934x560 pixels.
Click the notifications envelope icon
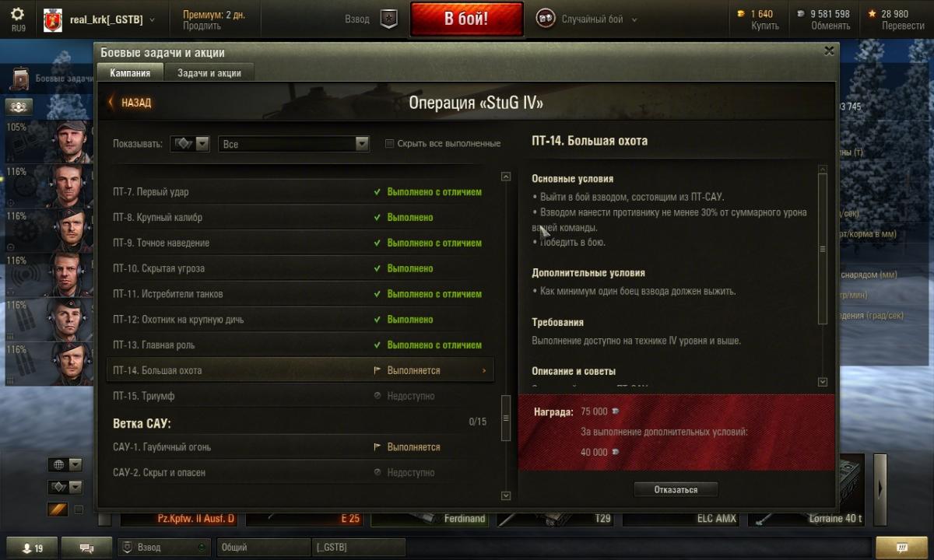pyautogui.click(x=901, y=548)
